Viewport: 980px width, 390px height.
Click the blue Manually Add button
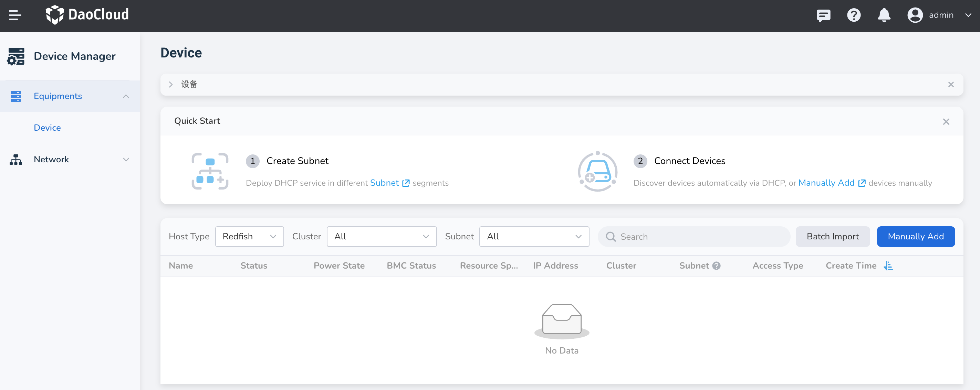[x=915, y=236]
